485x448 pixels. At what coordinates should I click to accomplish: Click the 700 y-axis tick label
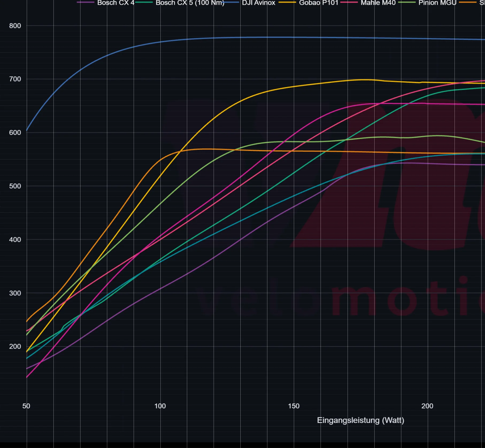click(15, 79)
